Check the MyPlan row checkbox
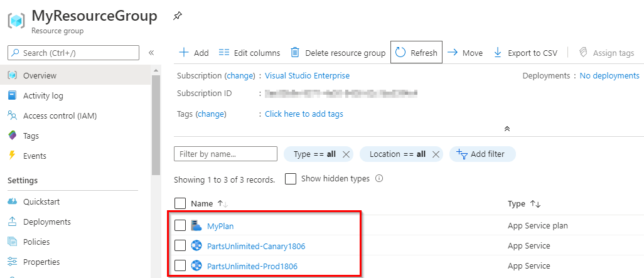Viewport: 644px width, 278px height. (180, 225)
